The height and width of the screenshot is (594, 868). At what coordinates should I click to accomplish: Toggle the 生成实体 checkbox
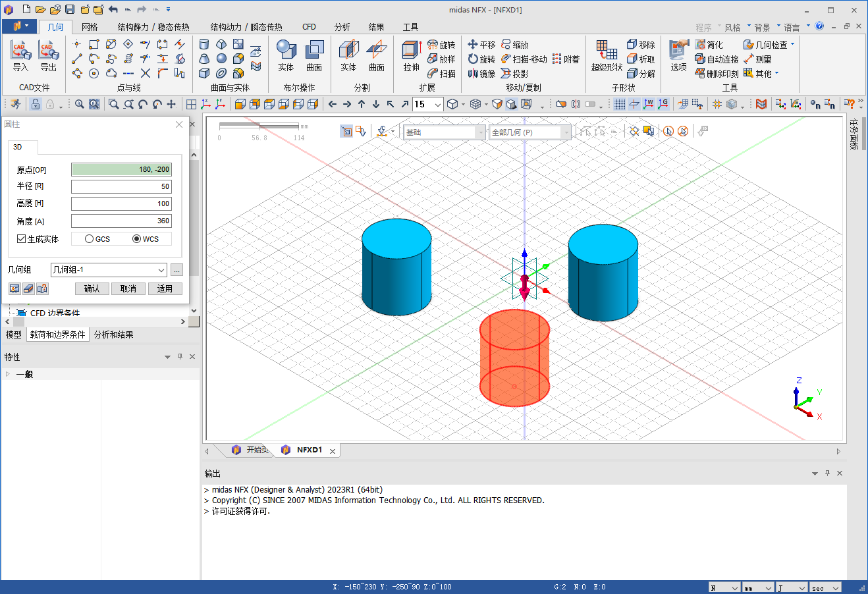click(22, 239)
